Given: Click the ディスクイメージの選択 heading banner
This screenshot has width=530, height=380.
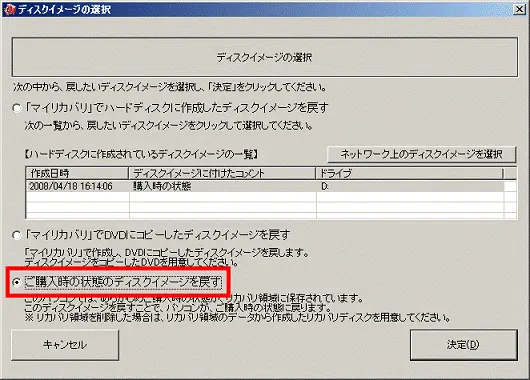Looking at the screenshot, I should 265,57.
